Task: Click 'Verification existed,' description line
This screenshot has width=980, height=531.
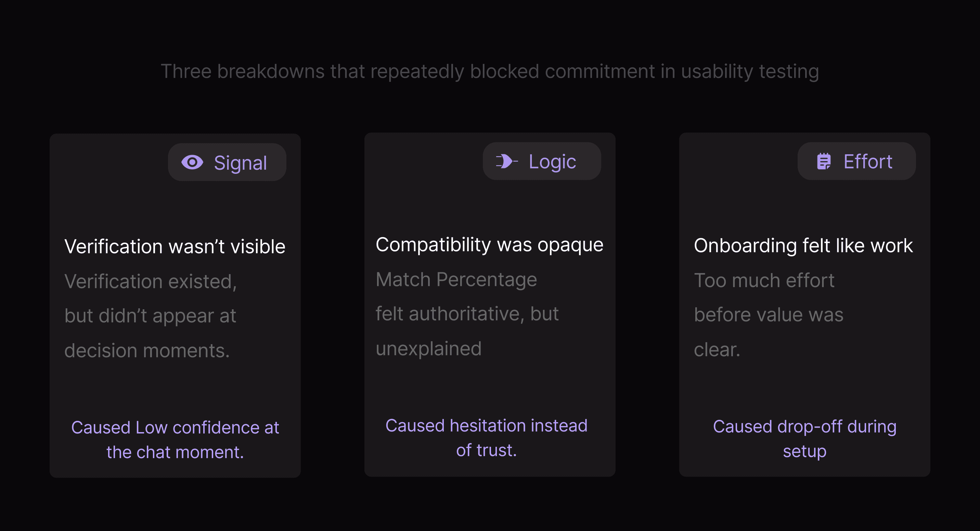Action: coord(151,281)
